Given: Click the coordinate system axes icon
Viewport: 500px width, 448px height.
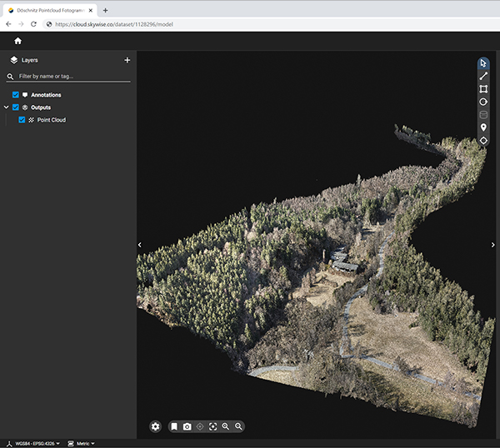Looking at the screenshot, I should click(9, 444).
